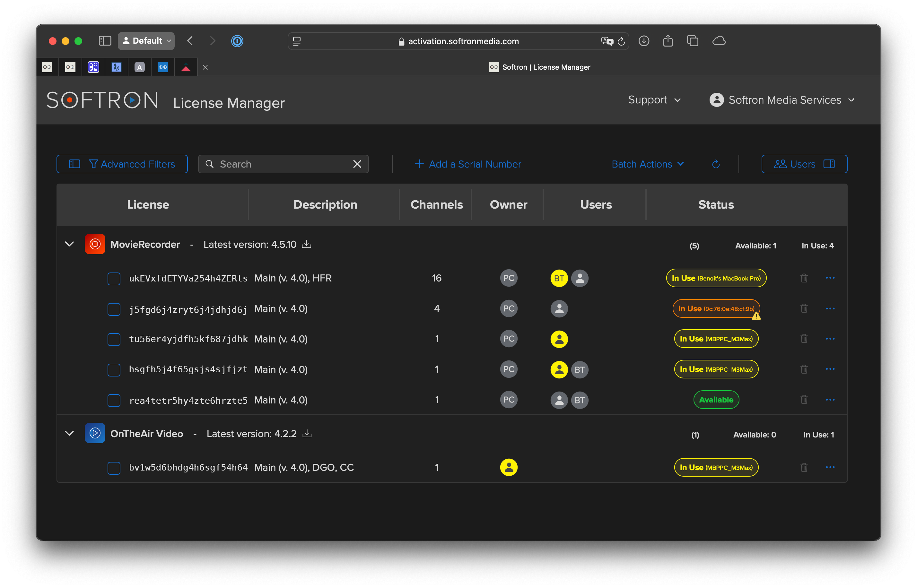Select checkbox for ukEVxfdETYVa254h4ZERts
The width and height of the screenshot is (917, 588).
(x=114, y=278)
